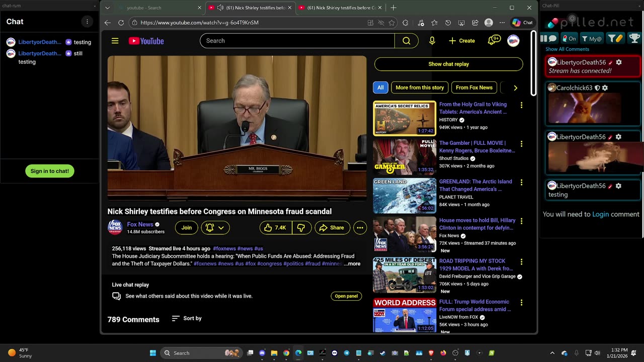The image size is (644, 362).
Task: Open the browser tab search dropdown
Action: pyautogui.click(x=107, y=8)
